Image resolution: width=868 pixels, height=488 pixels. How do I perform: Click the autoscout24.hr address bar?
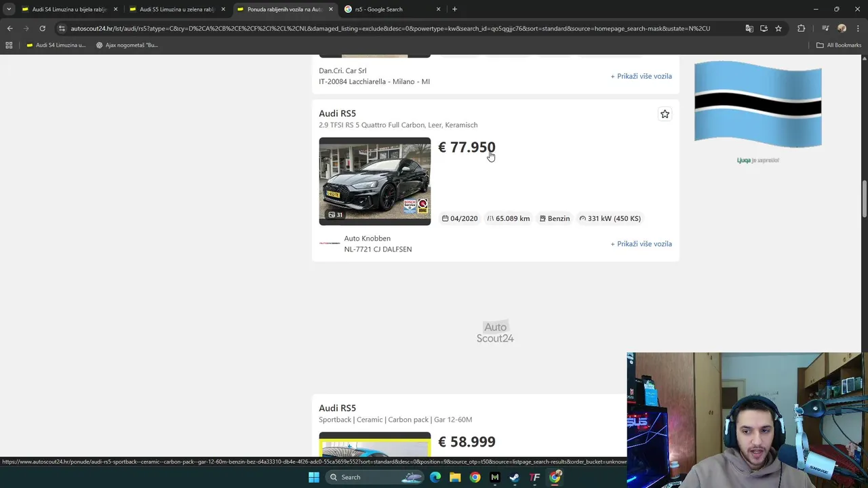[x=390, y=28]
